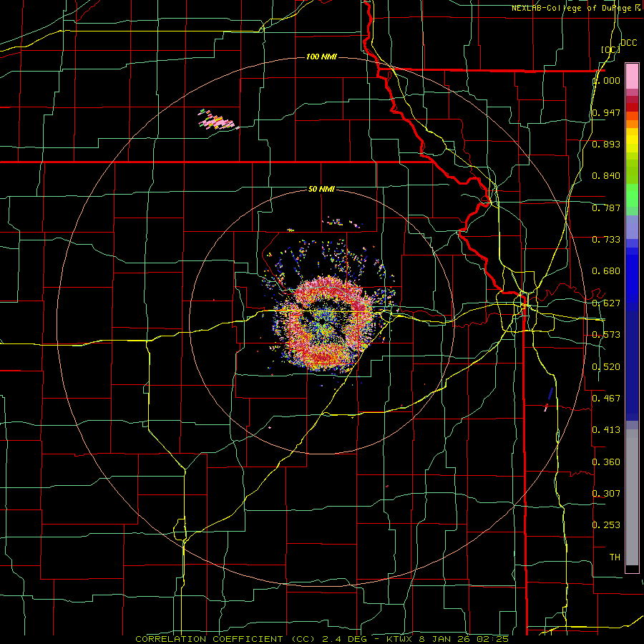Click the 0.733 value on the scale
The image size is (644, 644).
pos(606,240)
